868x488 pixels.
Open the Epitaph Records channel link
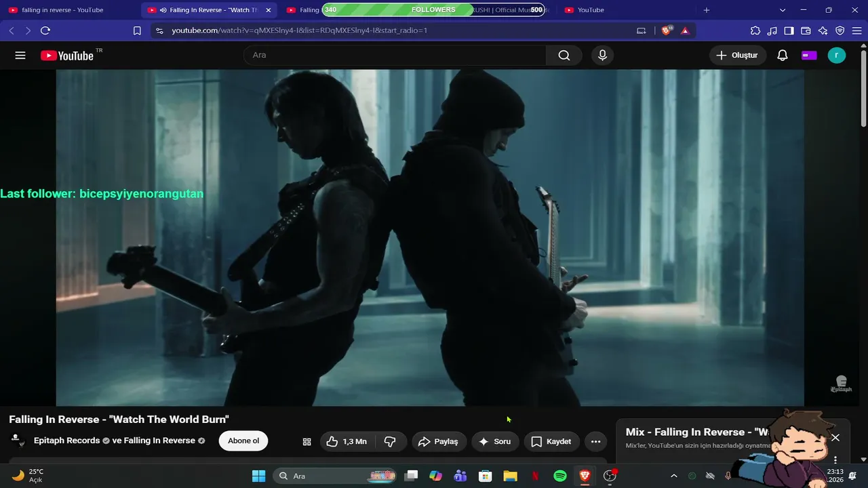click(x=67, y=441)
